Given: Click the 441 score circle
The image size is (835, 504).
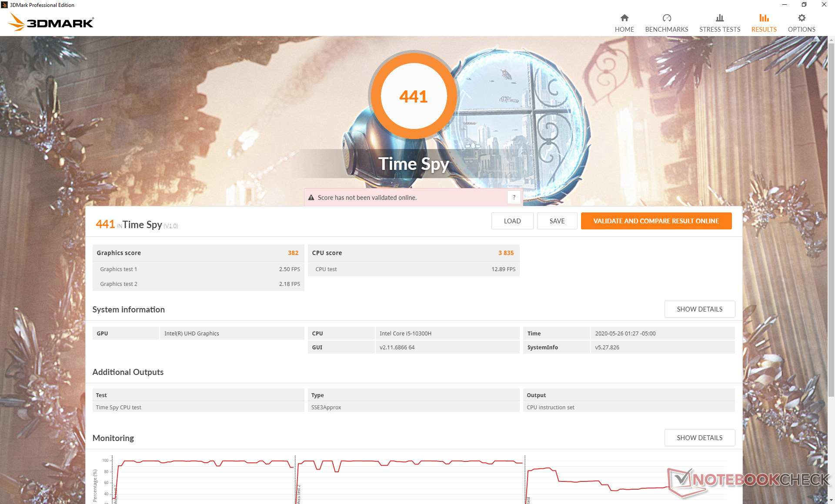Looking at the screenshot, I should [x=413, y=96].
